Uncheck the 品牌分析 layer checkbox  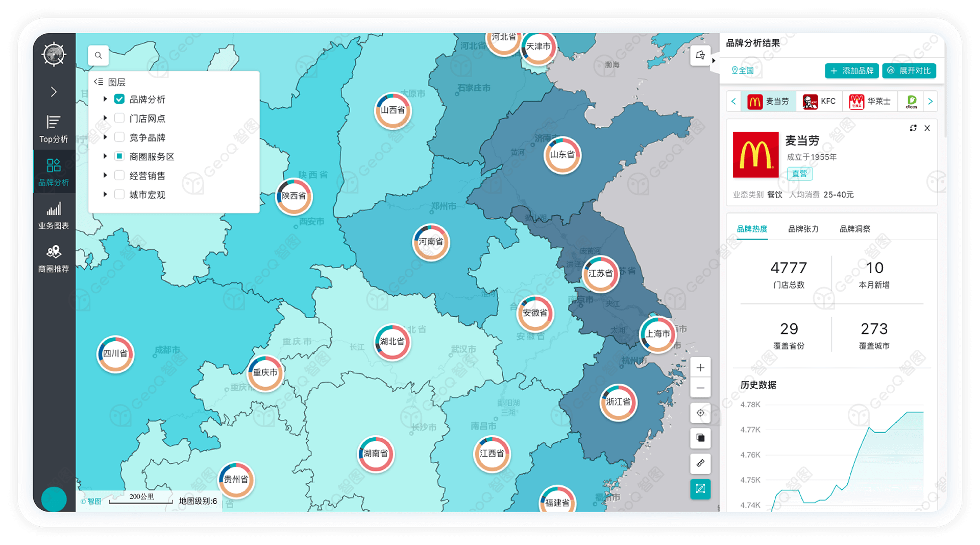tap(119, 99)
